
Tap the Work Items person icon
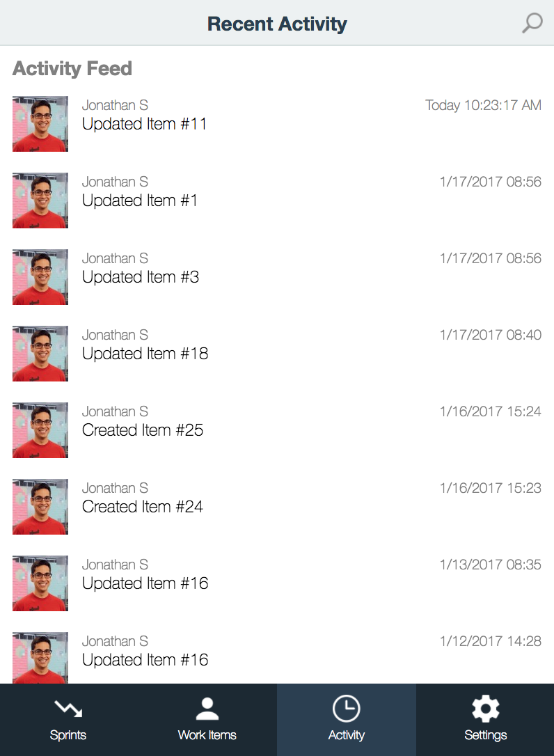[207, 708]
